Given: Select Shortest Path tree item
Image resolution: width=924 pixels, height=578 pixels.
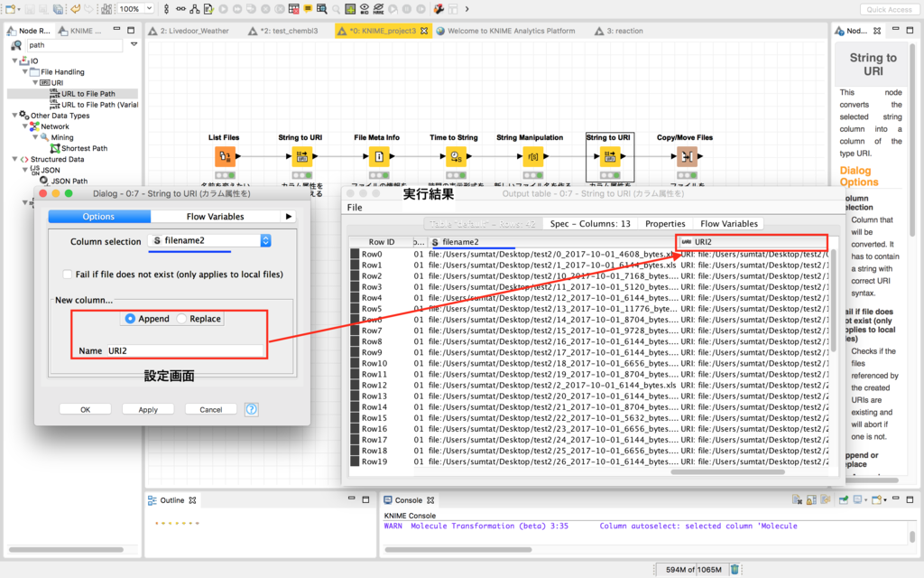Looking at the screenshot, I should click(84, 148).
